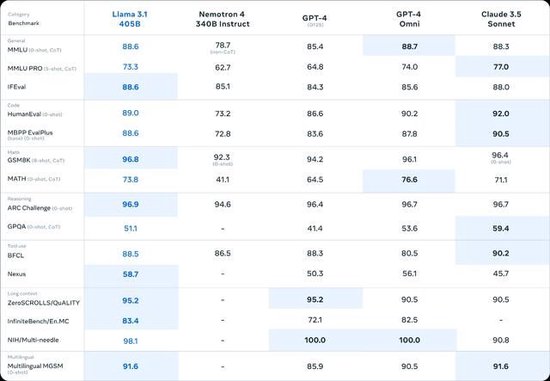Click the NIH/Multi-needle row label
This screenshot has height=381, width=550.
pos(33,340)
